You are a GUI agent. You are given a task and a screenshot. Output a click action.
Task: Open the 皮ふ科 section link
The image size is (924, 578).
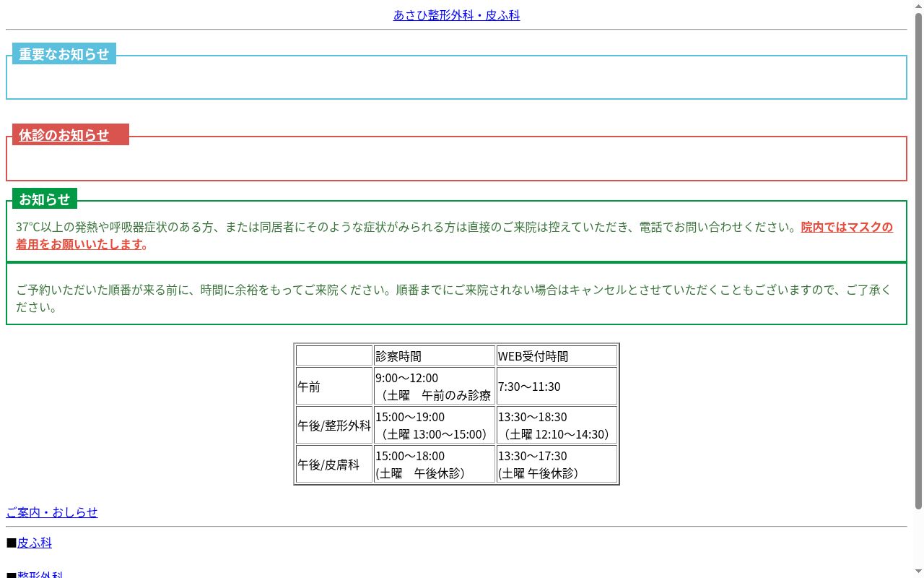click(35, 543)
